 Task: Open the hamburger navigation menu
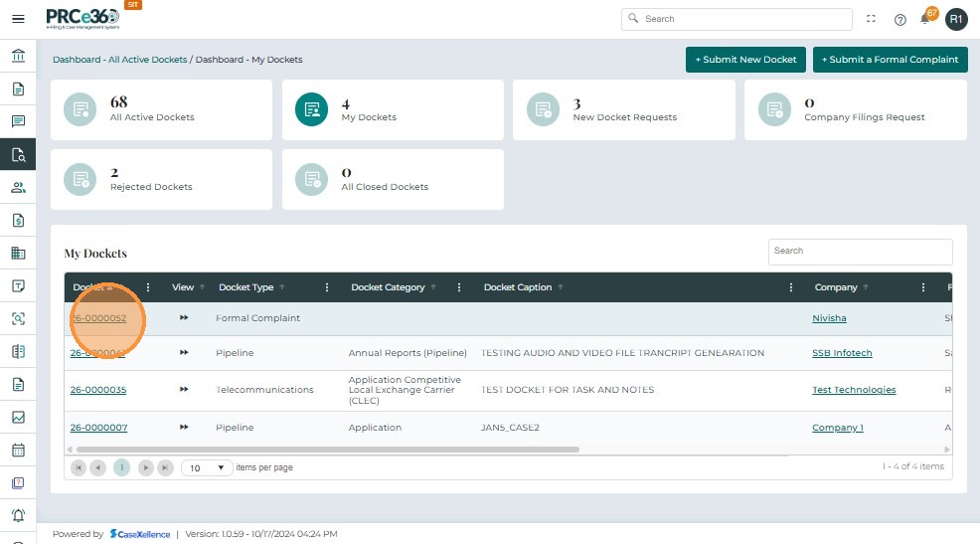click(x=18, y=19)
